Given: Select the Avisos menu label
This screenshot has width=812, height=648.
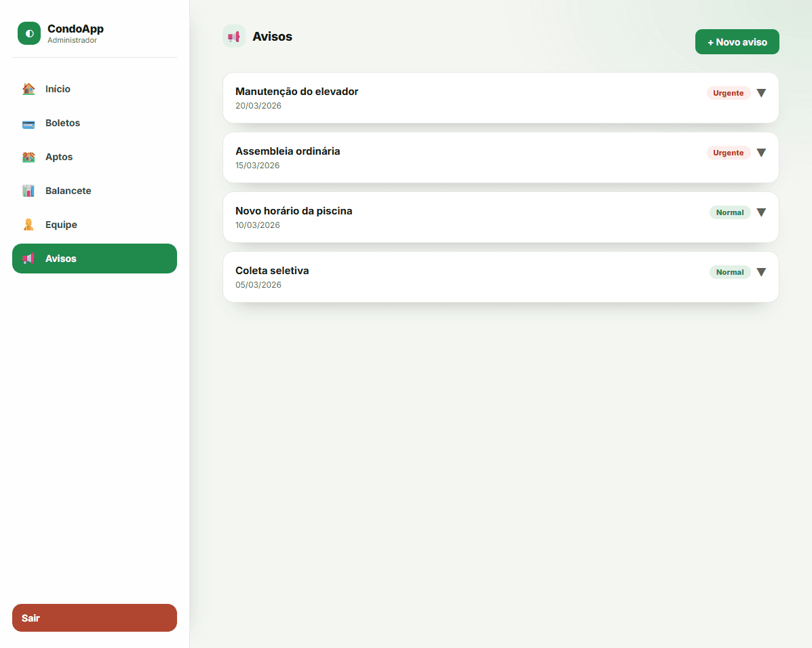Looking at the screenshot, I should click(x=60, y=259).
